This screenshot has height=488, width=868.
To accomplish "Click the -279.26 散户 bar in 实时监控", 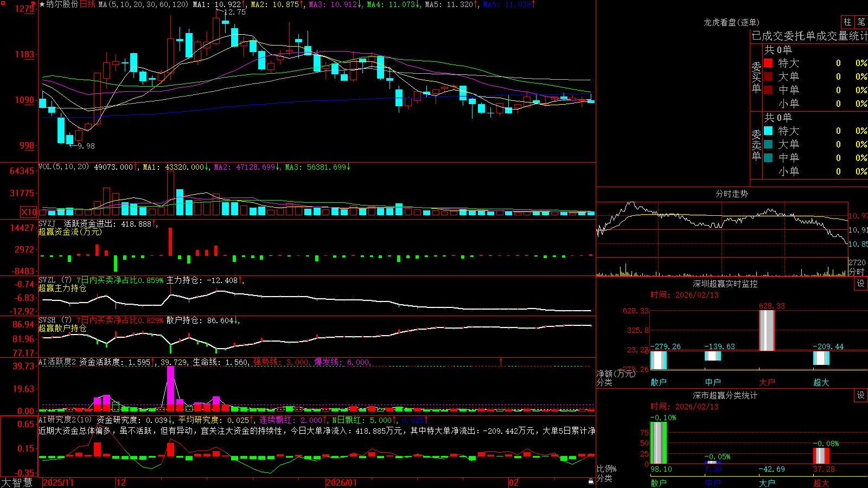I will (659, 360).
